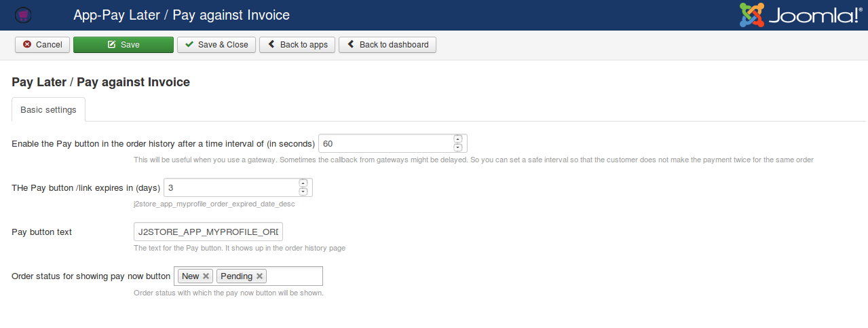Screen dimensions: 868x328
Task: Focus the Pay button text field
Action: [x=208, y=232]
